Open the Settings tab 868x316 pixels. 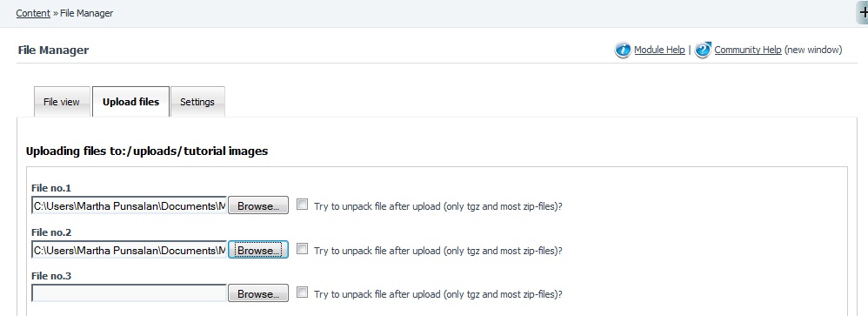(197, 102)
